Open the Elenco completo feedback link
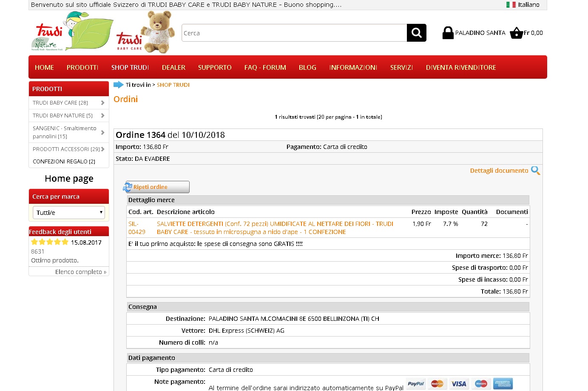Image resolution: width=588 pixels, height=391 pixels. click(81, 272)
